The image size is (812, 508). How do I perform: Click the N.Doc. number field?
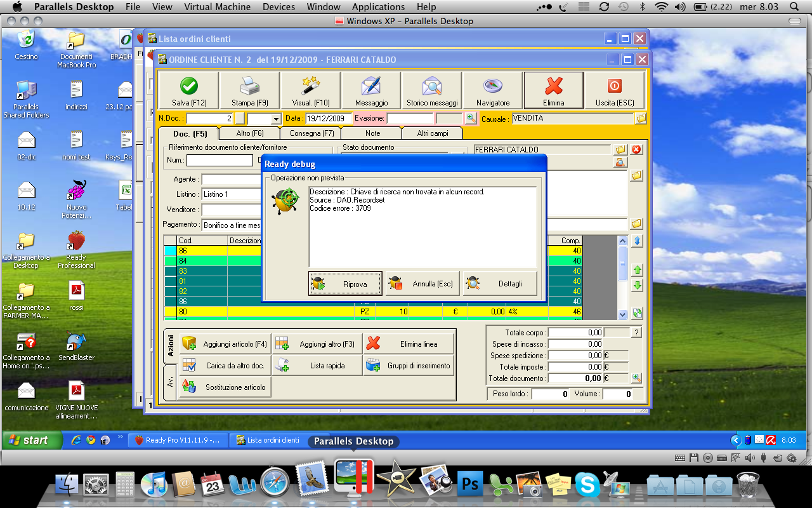click(x=210, y=119)
